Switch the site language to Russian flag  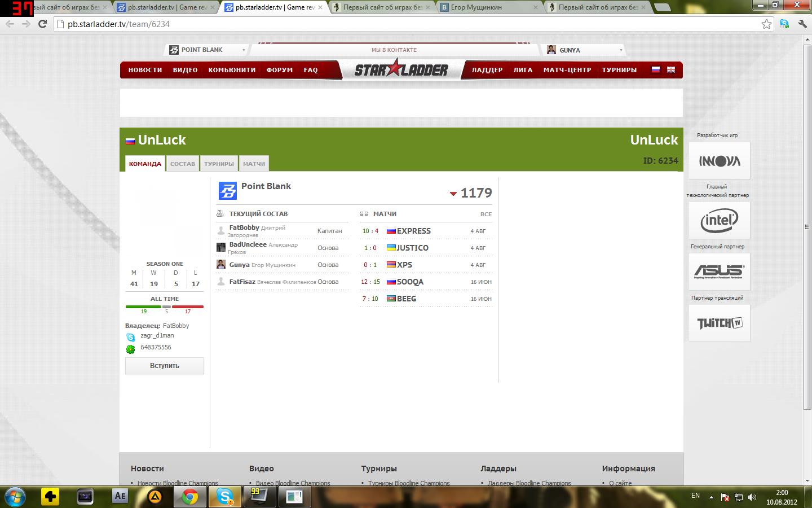[x=656, y=69]
